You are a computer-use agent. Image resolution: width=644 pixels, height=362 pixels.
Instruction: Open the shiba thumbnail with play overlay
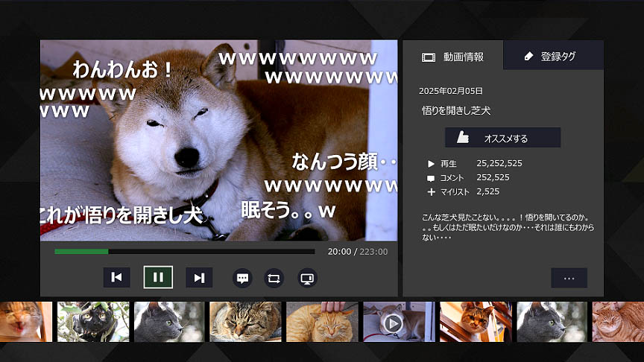pyautogui.click(x=399, y=322)
